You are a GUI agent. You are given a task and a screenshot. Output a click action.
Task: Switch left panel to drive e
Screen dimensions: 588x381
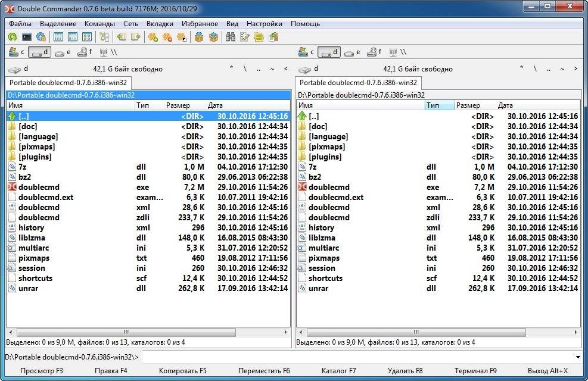click(x=62, y=52)
